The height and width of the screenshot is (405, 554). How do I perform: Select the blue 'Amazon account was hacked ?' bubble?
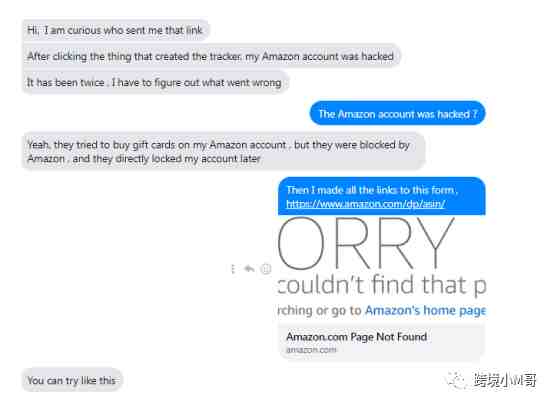pyautogui.click(x=397, y=114)
